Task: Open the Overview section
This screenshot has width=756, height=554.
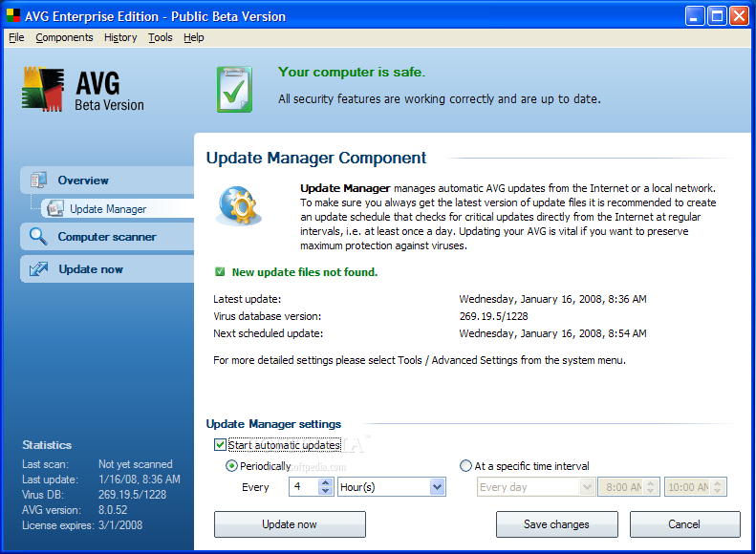Action: click(x=107, y=181)
